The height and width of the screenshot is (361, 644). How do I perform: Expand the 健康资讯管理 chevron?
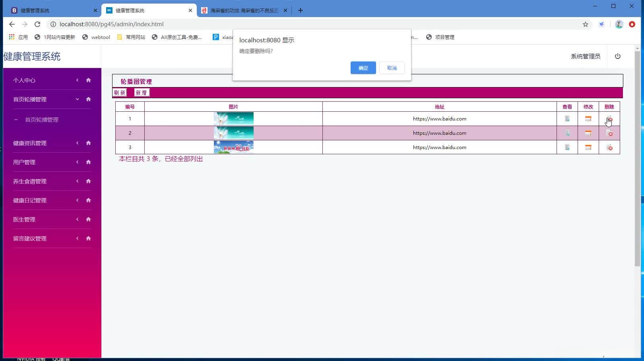pos(77,143)
